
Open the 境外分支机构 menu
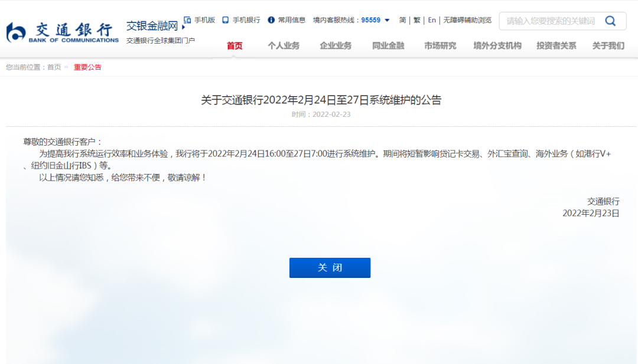pos(497,46)
